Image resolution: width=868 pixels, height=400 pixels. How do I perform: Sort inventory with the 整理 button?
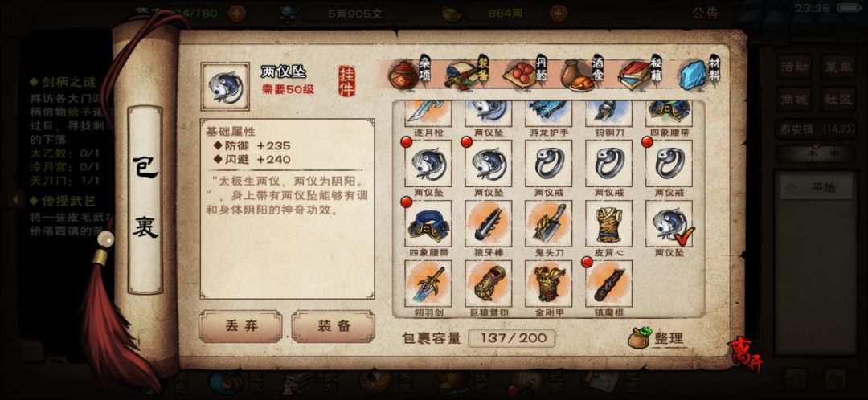[657, 338]
